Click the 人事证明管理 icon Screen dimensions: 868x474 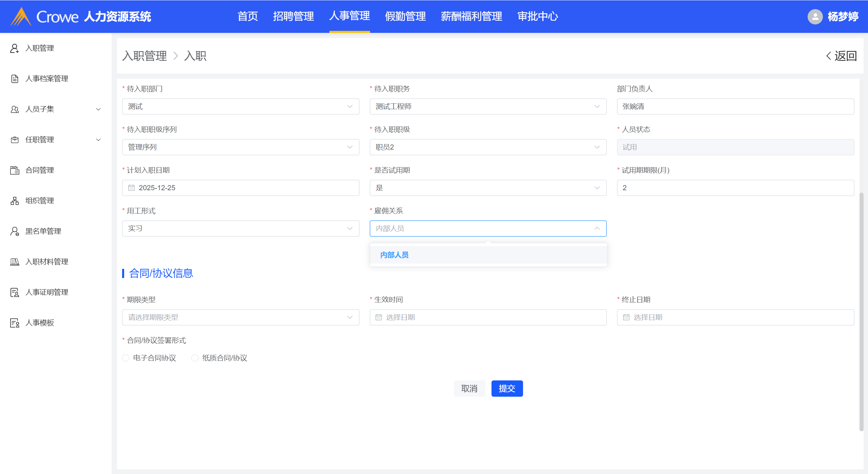point(14,292)
